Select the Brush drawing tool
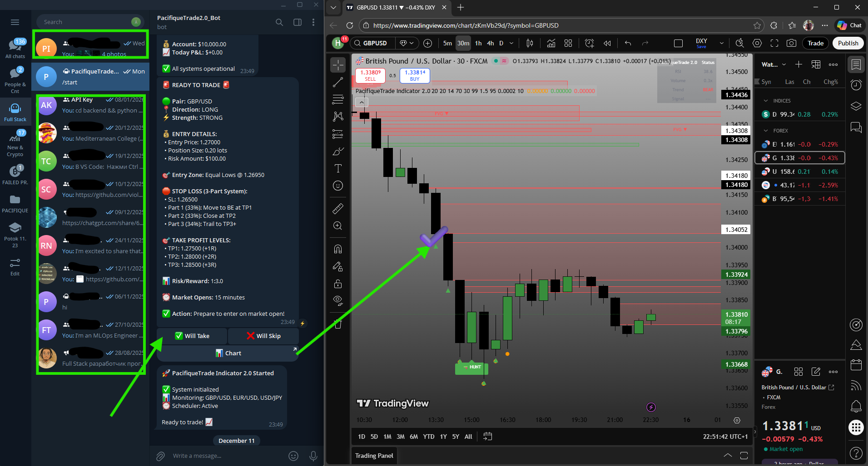Screen dimensions: 868x466 click(x=338, y=151)
